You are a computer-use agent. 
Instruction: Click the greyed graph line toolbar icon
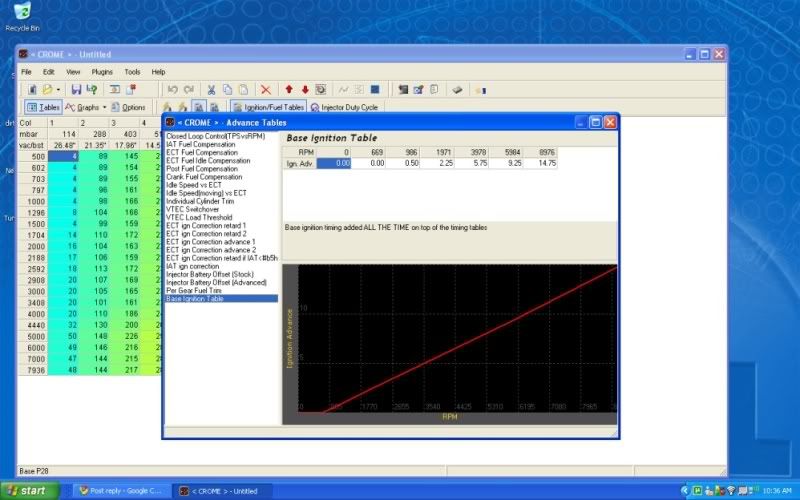tap(343, 90)
